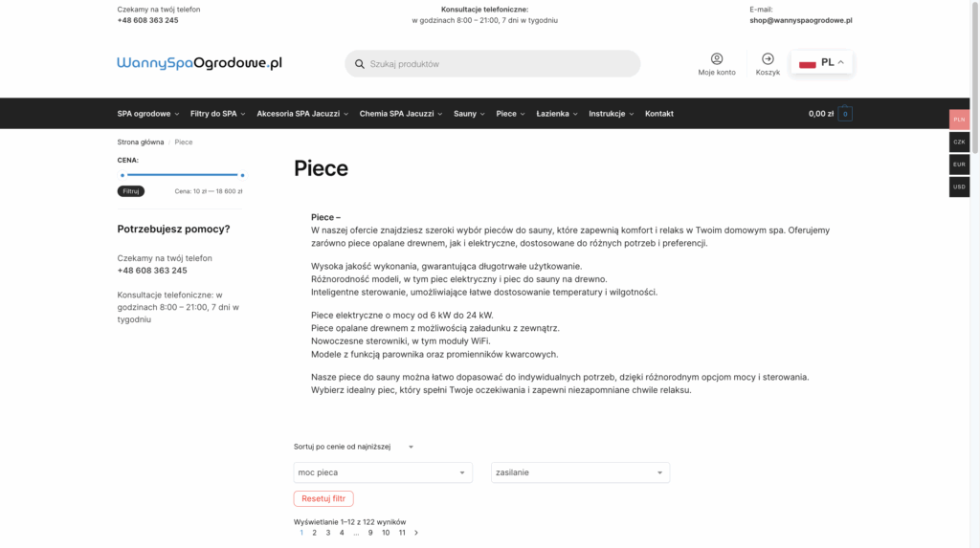980x548 pixels.
Task: Open the Sauny menu
Action: [x=469, y=114]
